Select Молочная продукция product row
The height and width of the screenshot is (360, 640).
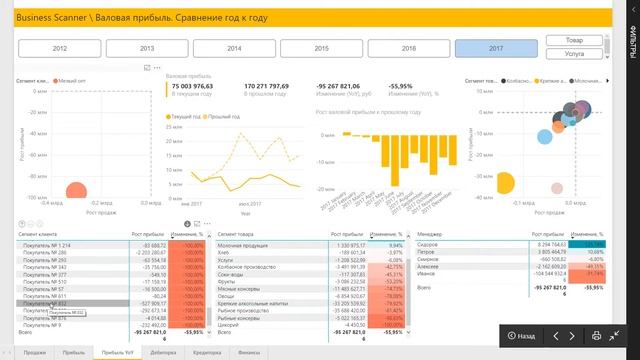310,246
